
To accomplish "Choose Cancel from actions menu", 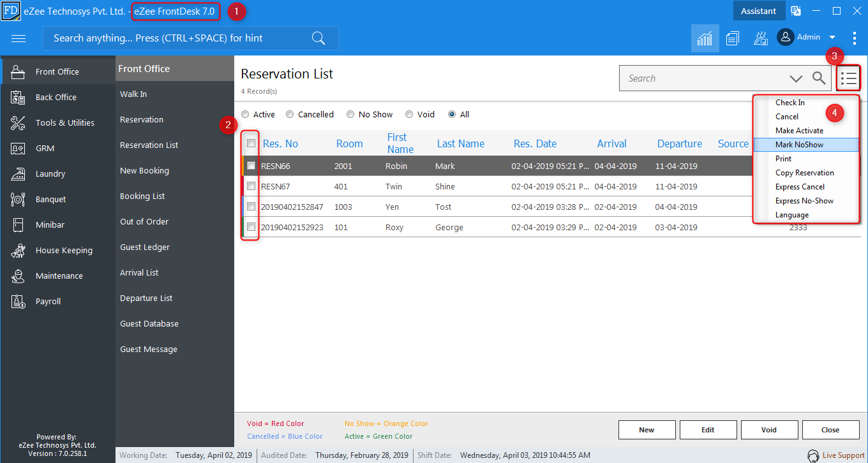I will click(806, 117).
